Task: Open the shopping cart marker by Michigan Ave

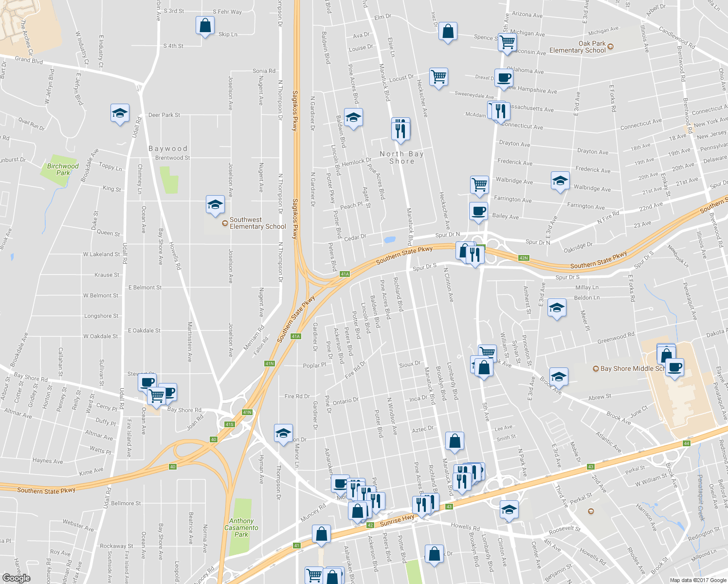Action: pyautogui.click(x=507, y=42)
